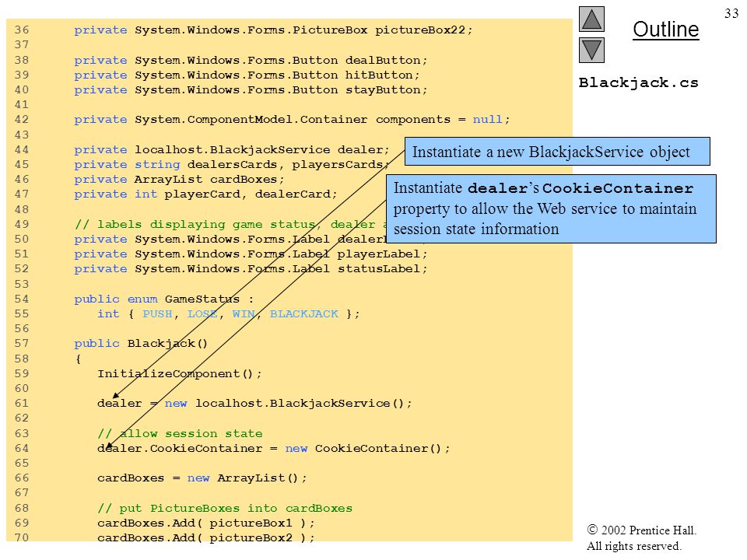
Task: Click the BLACKJACK enum value
Action: coord(304,313)
